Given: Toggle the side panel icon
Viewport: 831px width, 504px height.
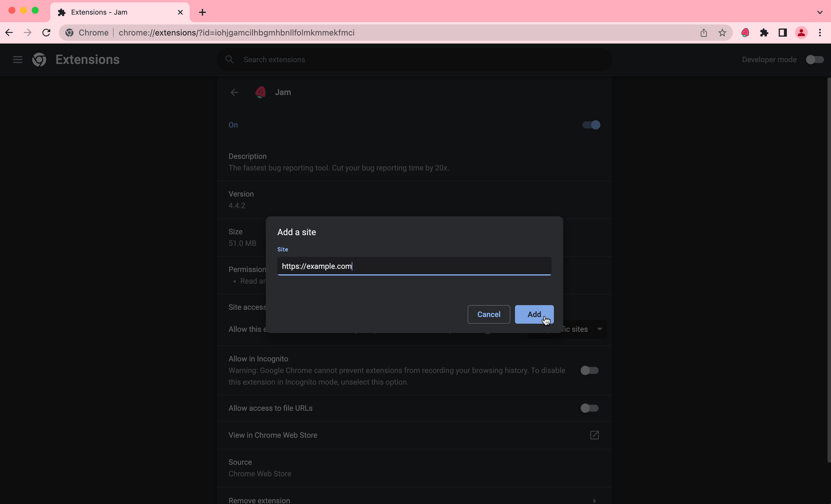Looking at the screenshot, I should pos(782,33).
